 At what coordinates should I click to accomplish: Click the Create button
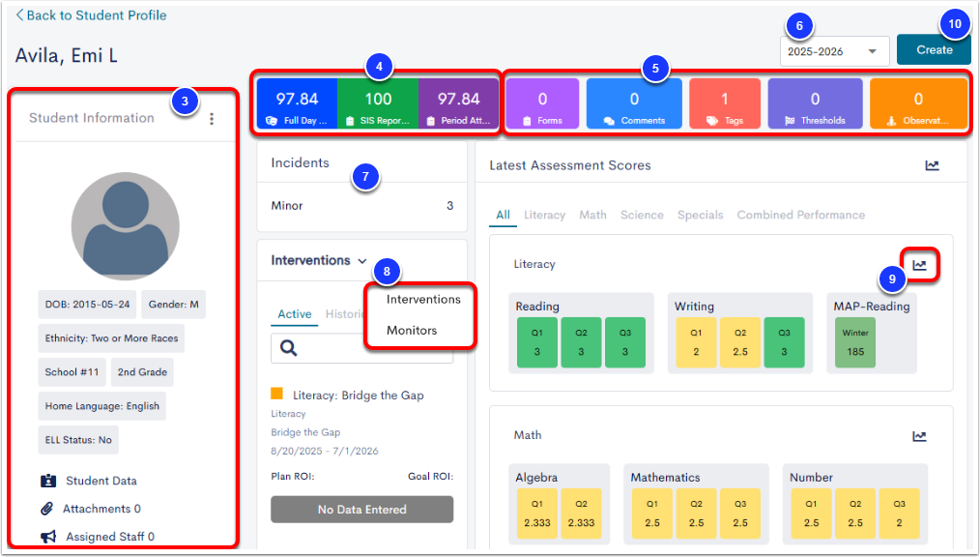(x=934, y=49)
